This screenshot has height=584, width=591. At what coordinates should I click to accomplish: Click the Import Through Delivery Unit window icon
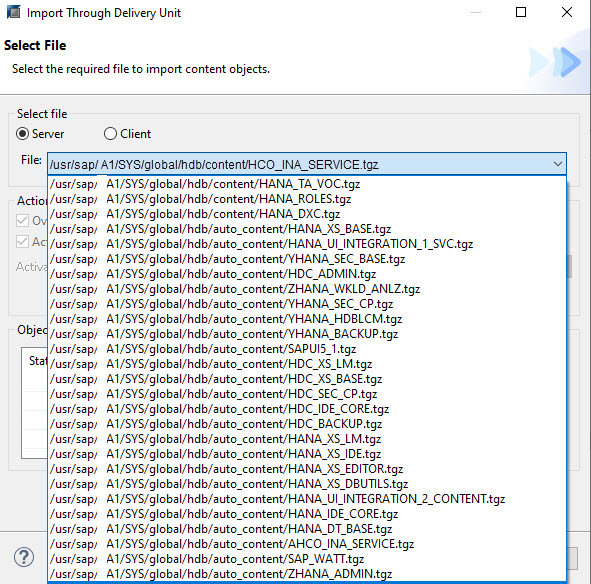[x=14, y=12]
